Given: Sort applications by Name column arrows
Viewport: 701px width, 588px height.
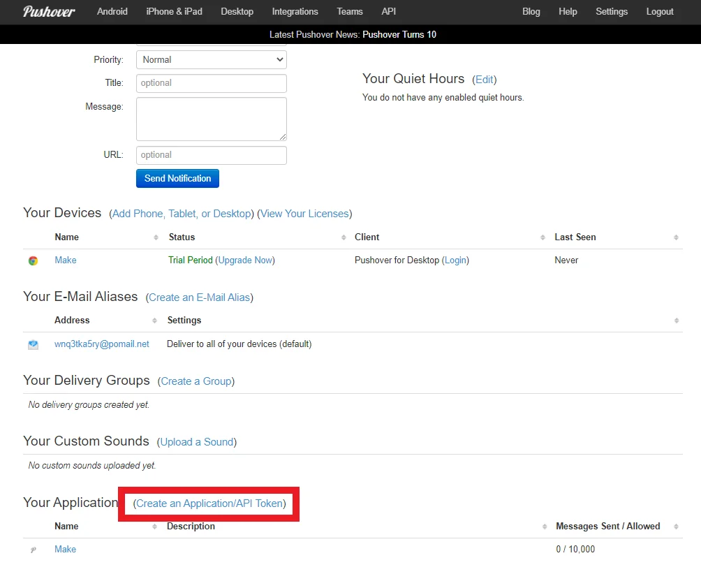Looking at the screenshot, I should click(x=155, y=527).
